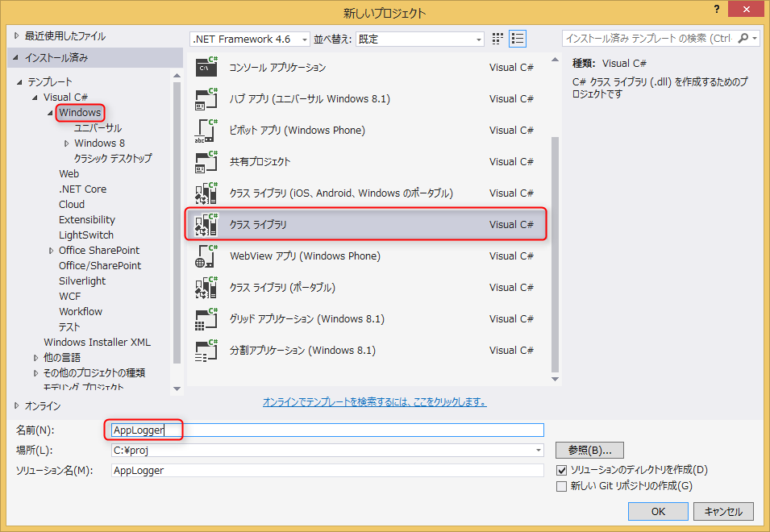Viewport: 770px width, 532px height.
Task: Select Windows Installer XML in tree
Action: click(98, 342)
